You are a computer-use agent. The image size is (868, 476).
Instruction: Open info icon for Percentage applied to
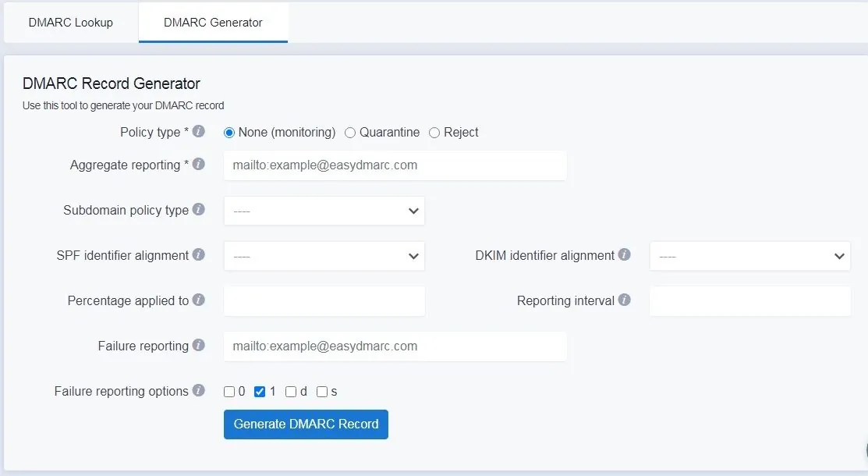[199, 300]
